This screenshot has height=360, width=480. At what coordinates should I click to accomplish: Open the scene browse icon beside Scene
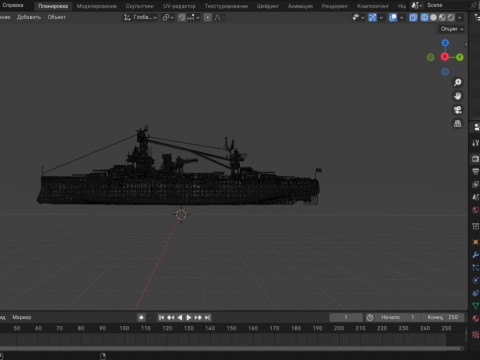tap(417, 5)
